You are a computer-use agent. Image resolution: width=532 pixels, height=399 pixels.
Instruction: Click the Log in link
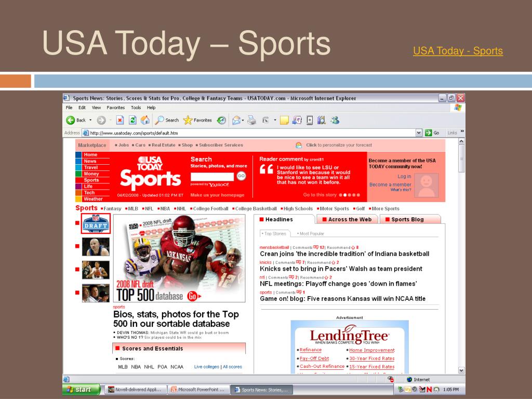coord(404,177)
